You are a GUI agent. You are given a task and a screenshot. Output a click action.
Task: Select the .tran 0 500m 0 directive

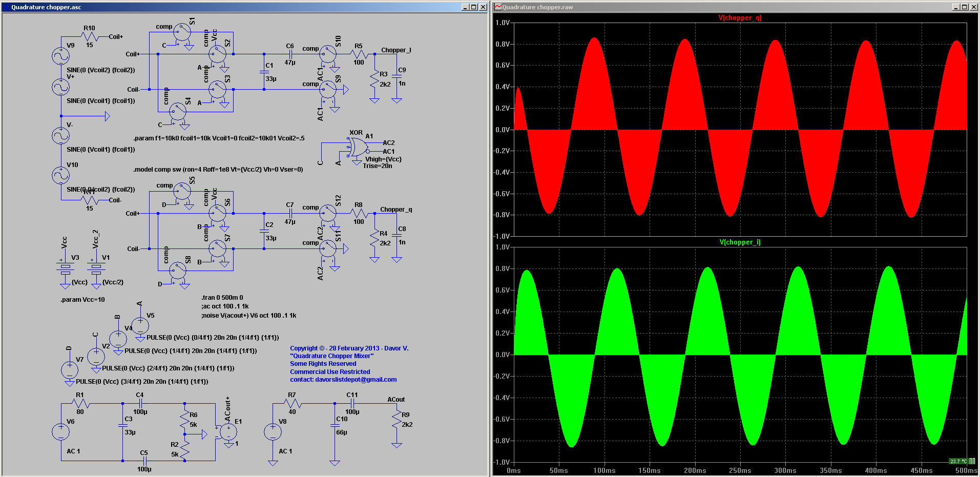[x=222, y=298]
